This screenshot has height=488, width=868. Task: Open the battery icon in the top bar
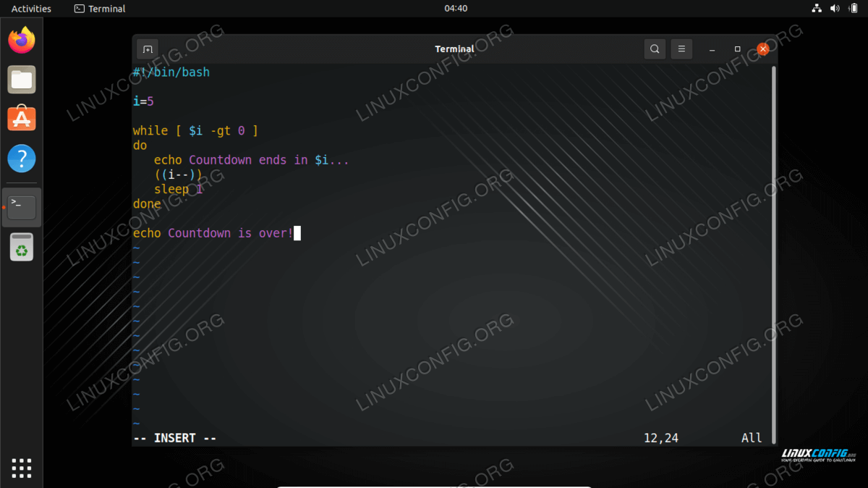853,9
